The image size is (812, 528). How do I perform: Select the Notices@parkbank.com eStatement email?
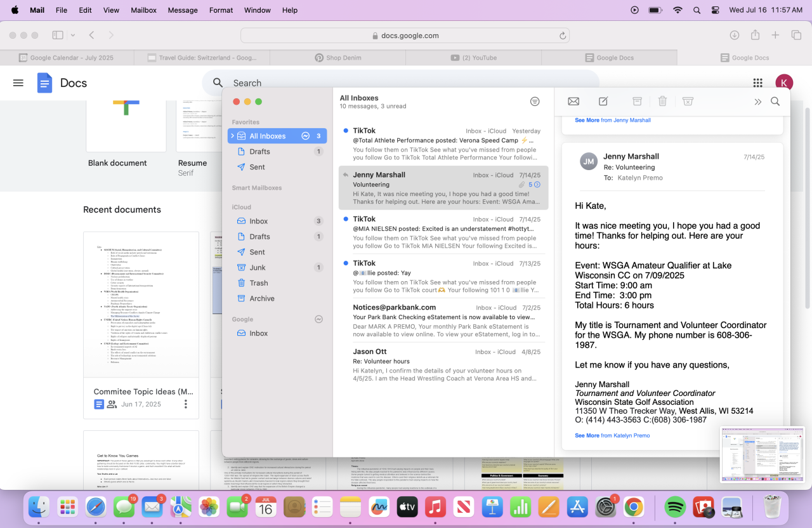[x=443, y=320]
